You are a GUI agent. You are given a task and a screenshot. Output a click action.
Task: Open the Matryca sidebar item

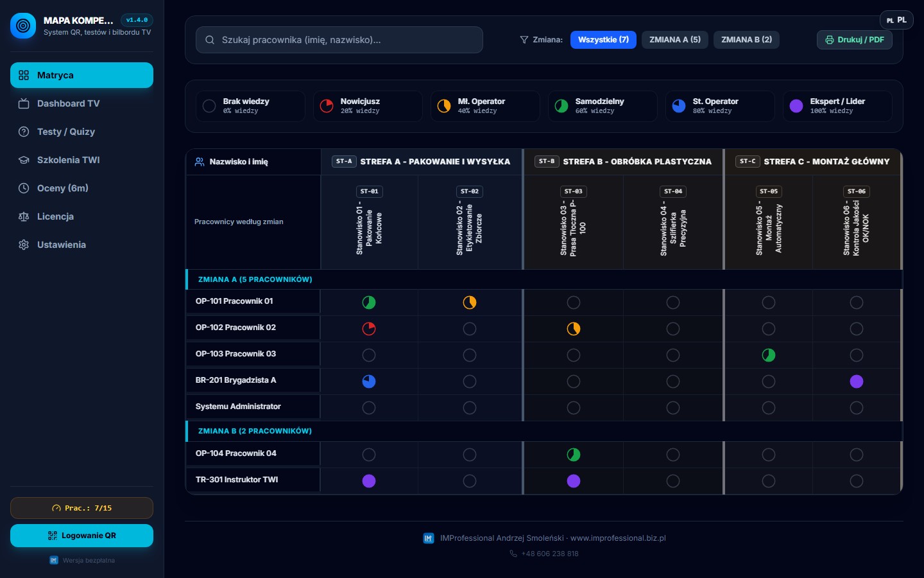pos(81,75)
